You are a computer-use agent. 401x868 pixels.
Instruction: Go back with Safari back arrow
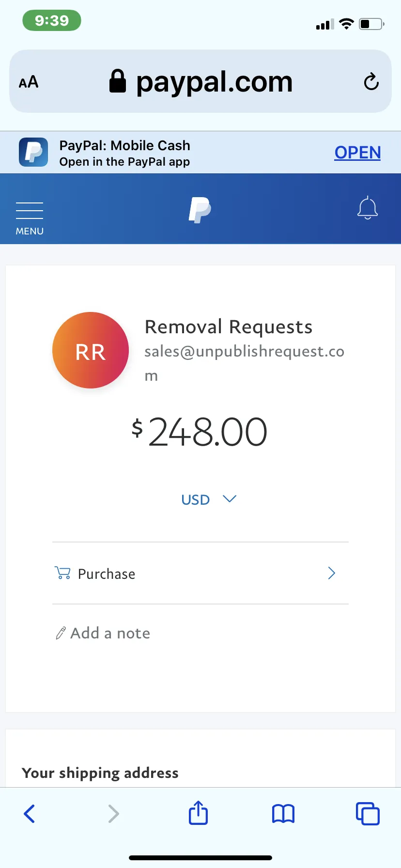point(30,814)
